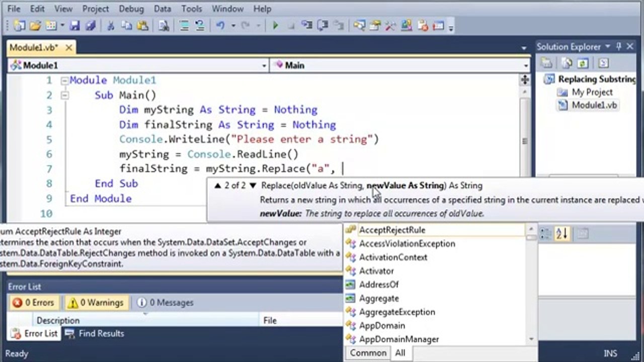Image resolution: width=644 pixels, height=362 pixels.
Task: Show the previous Replace overload signature
Action: pos(217,186)
